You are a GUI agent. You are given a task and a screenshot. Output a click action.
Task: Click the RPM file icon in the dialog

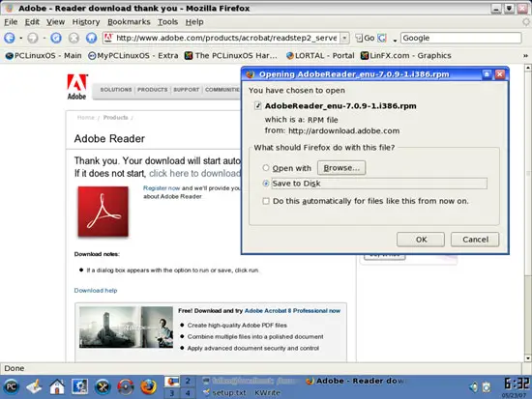(x=258, y=105)
